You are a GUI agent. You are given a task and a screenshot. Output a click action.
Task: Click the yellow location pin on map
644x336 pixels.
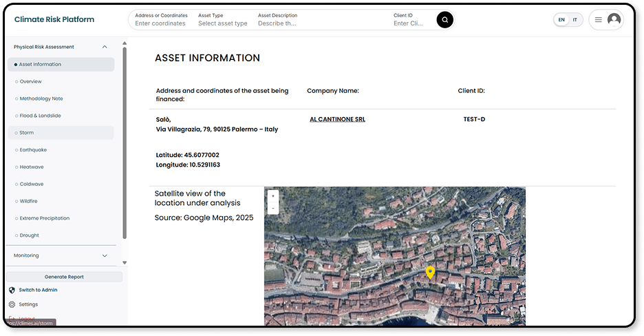click(430, 273)
